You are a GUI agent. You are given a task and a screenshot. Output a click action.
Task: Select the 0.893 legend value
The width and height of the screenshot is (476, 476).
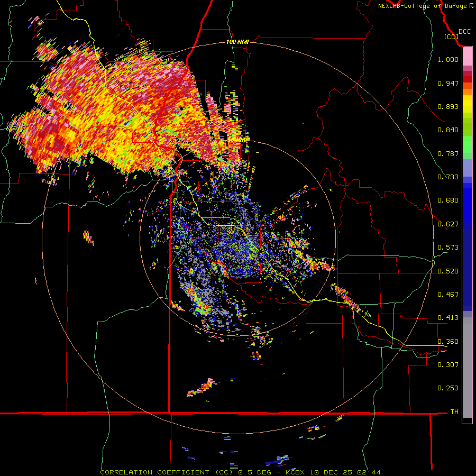448,106
